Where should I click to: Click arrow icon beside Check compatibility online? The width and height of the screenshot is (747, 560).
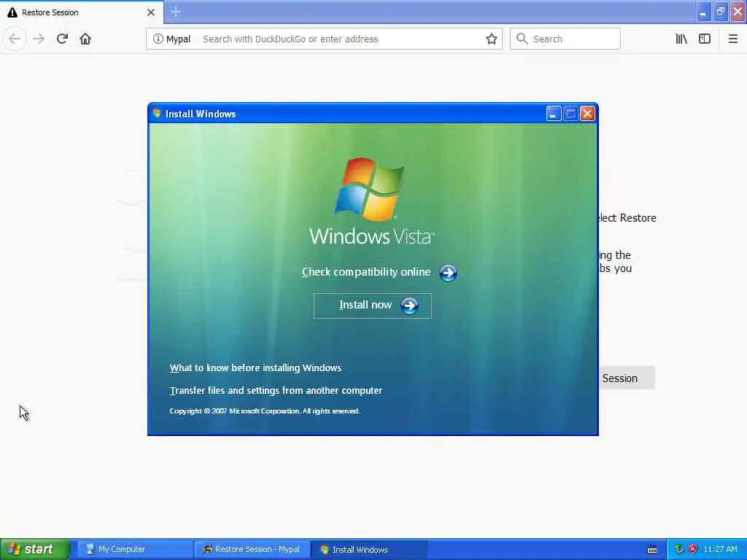tap(448, 273)
